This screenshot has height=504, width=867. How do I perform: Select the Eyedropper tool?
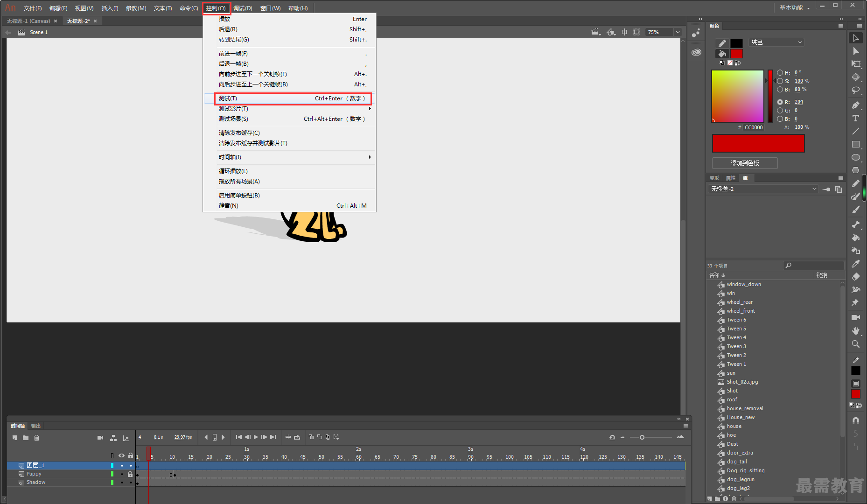[856, 264]
